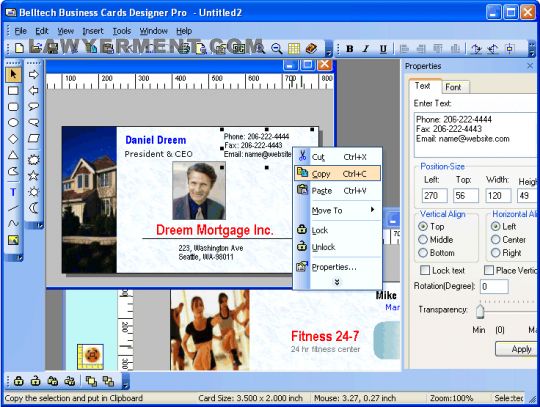Image resolution: width=540 pixels, height=407 pixels.
Task: Select Middle vertical align option
Action: 423,240
